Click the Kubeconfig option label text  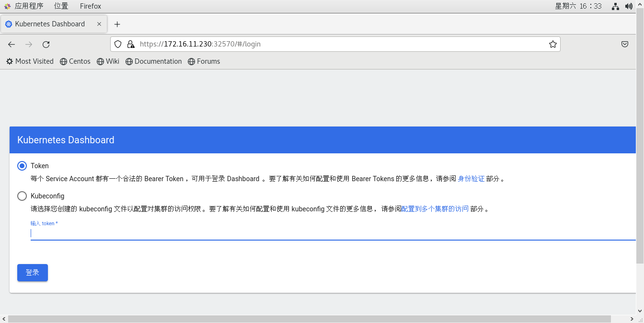(47, 196)
